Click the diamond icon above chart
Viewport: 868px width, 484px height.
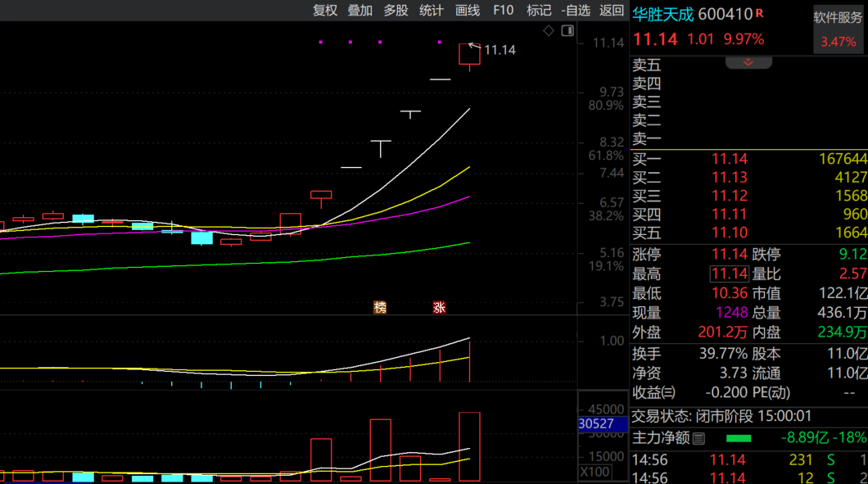click(549, 30)
